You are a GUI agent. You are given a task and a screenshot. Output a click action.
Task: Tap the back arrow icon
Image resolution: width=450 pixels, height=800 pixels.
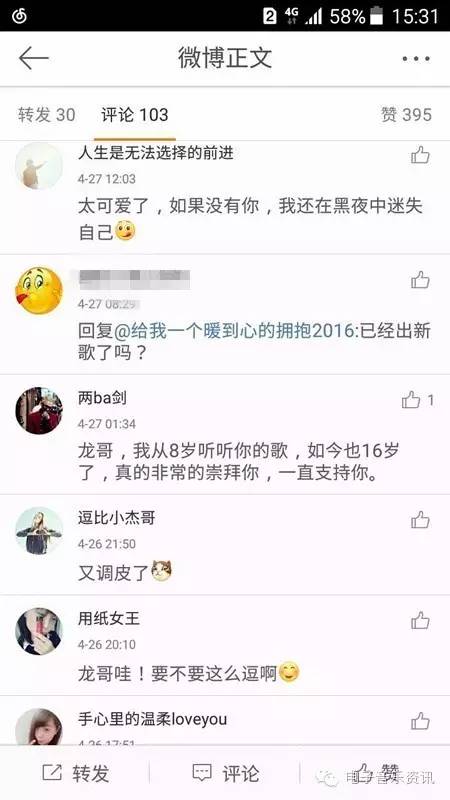coord(34,59)
